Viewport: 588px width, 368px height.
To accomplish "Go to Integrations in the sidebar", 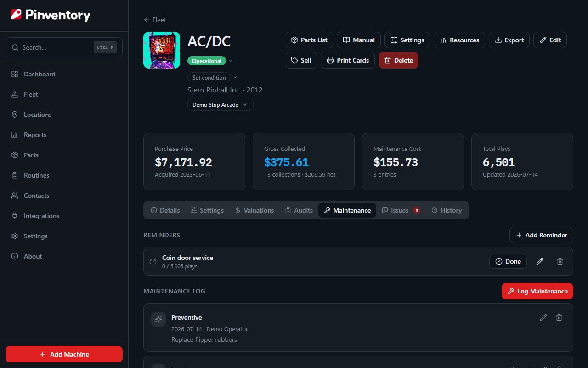I will click(64, 216).
